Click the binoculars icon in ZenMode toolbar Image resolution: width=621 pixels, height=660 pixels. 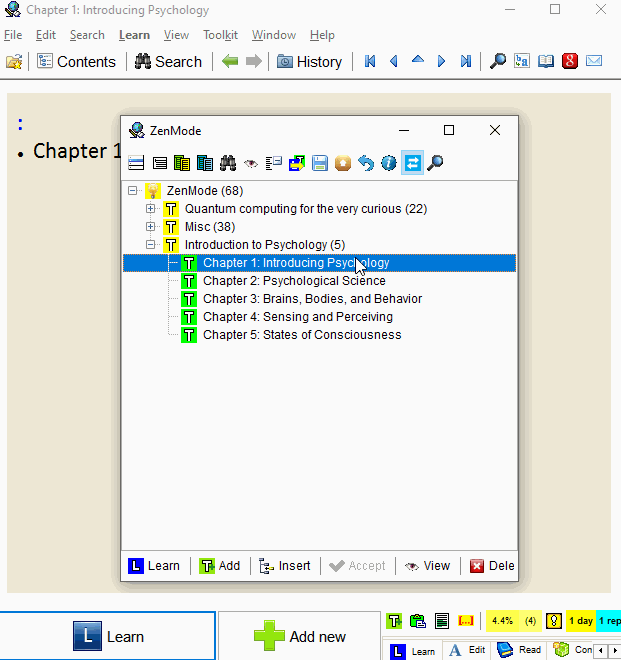[228, 163]
